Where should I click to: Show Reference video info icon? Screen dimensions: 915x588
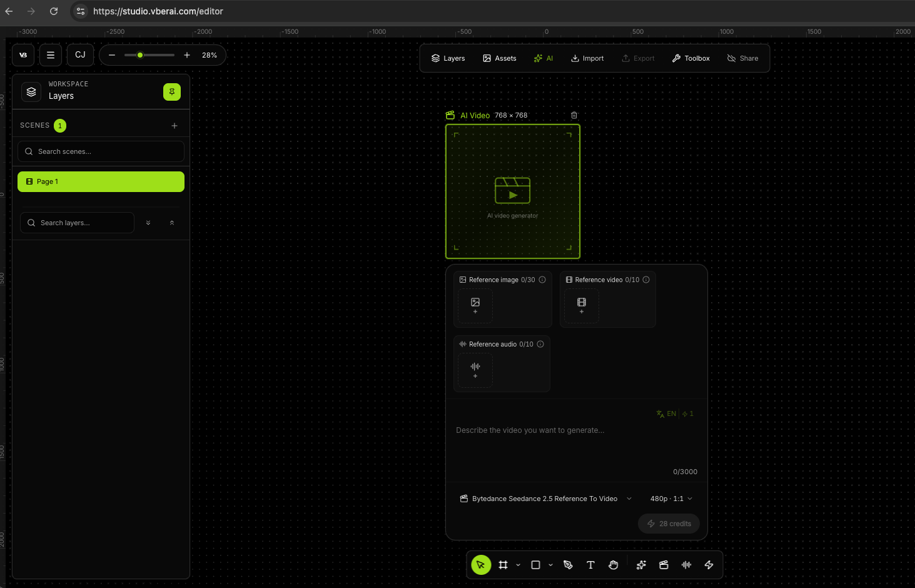646,280
